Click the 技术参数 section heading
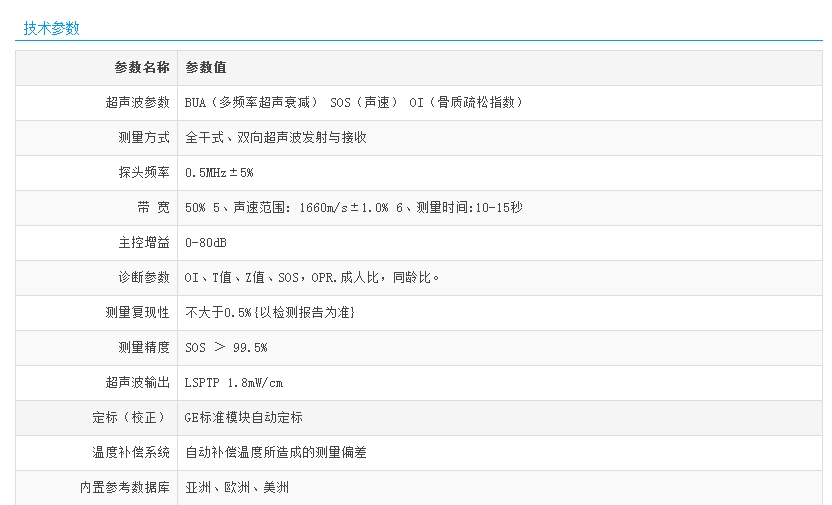This screenshot has height=505, width=832. click(51, 29)
